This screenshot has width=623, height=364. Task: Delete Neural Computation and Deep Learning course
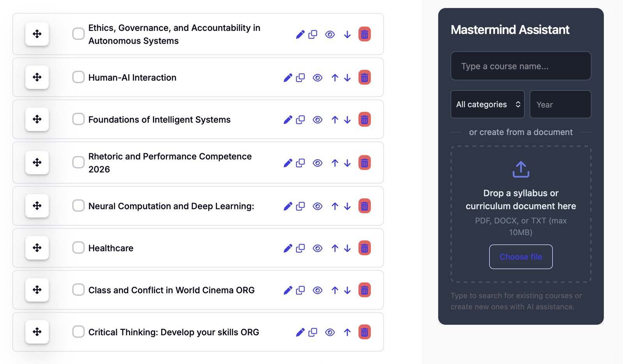click(364, 206)
